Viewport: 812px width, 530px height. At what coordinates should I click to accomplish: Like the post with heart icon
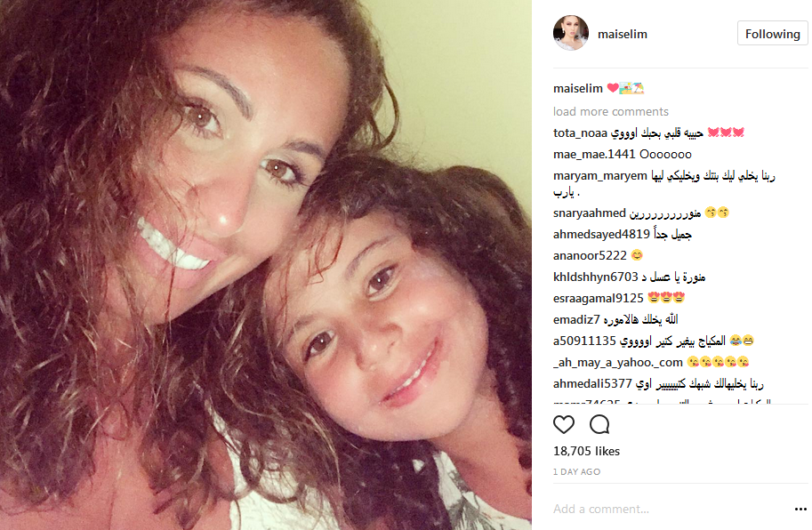pos(564,424)
